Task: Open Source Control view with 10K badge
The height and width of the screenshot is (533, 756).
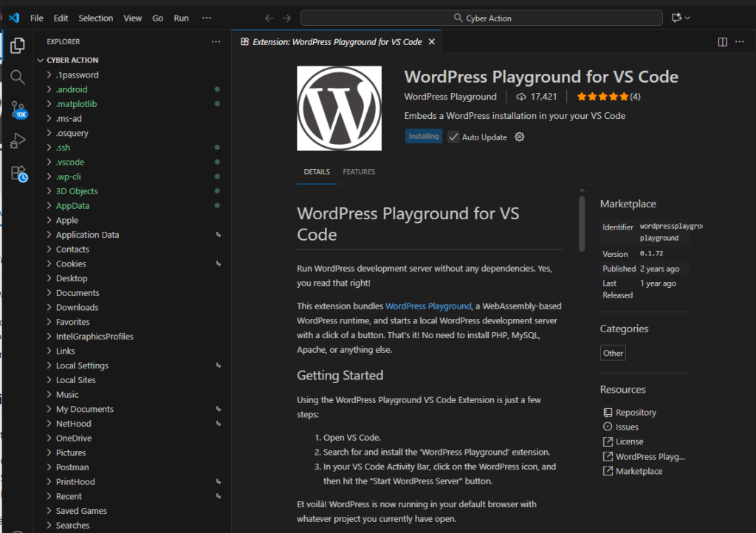Action: [x=18, y=109]
